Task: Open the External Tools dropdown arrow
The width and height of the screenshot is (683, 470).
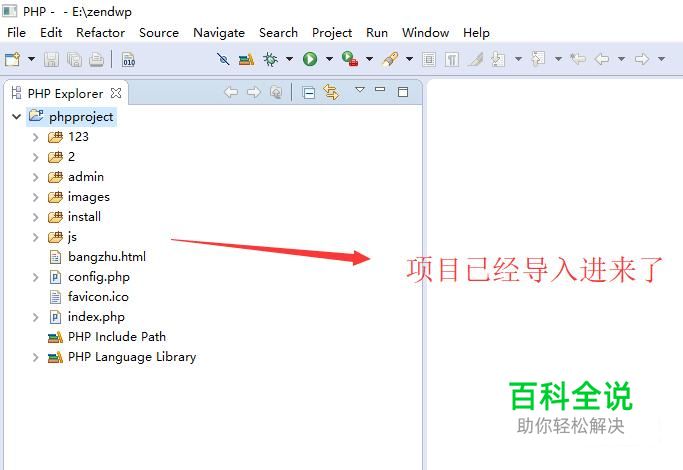Action: 369,59
